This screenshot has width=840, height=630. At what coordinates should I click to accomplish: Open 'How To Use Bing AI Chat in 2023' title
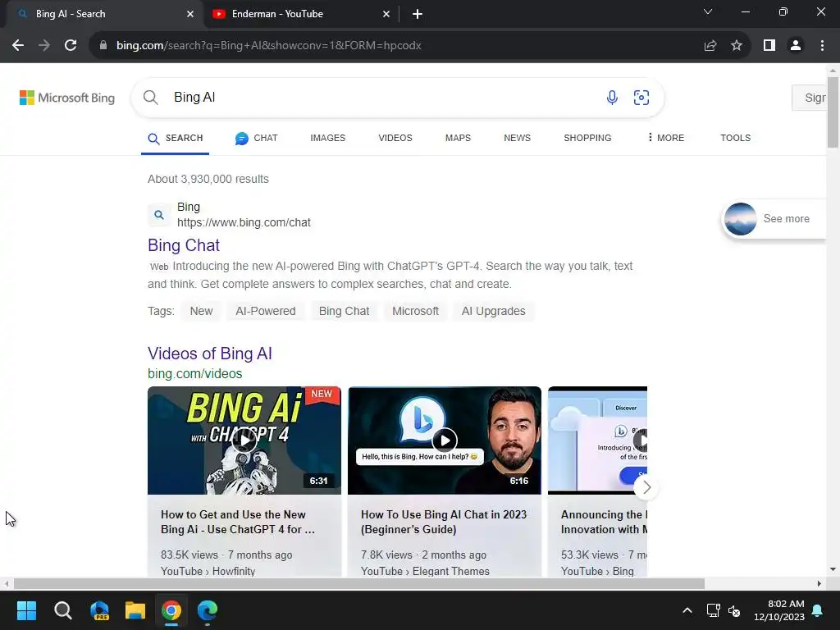tap(444, 522)
